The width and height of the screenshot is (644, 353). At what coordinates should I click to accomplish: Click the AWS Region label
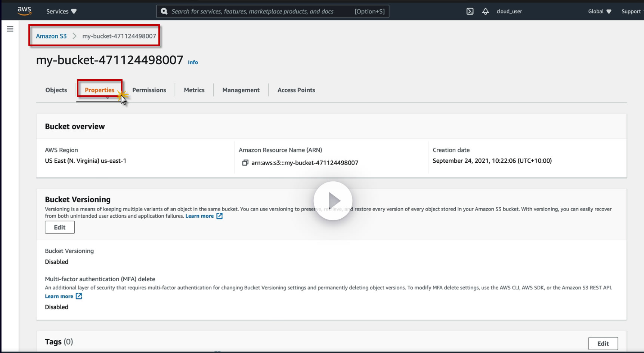coord(62,150)
